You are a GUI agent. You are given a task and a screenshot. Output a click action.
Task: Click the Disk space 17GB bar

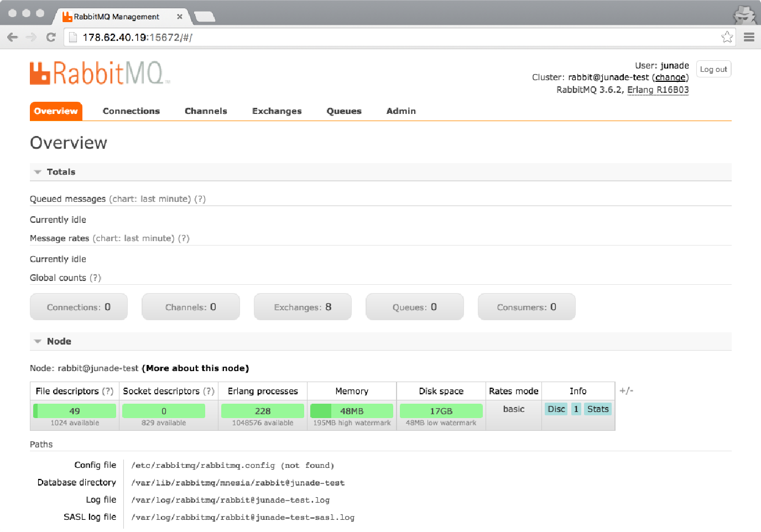[441, 411]
